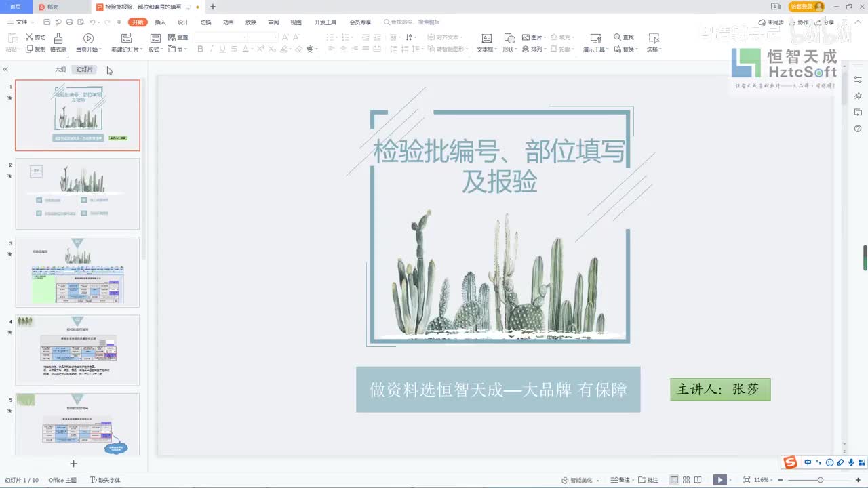868x488 pixels.
Task: Toggle Italic formatting button
Action: [x=212, y=49]
